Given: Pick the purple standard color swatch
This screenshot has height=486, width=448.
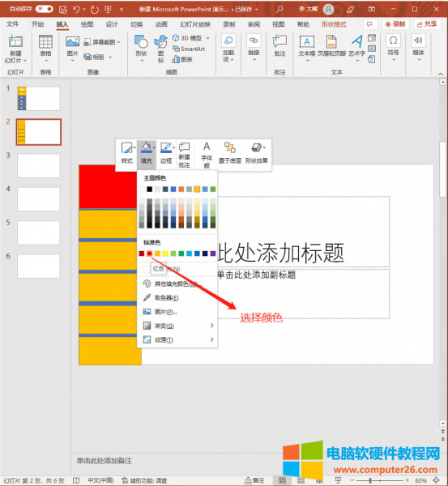Looking at the screenshot, I should (x=213, y=254).
